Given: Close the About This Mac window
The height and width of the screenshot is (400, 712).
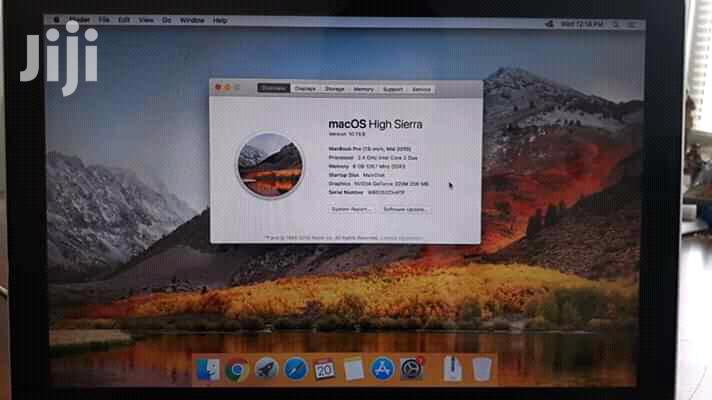Looking at the screenshot, I should [x=218, y=87].
